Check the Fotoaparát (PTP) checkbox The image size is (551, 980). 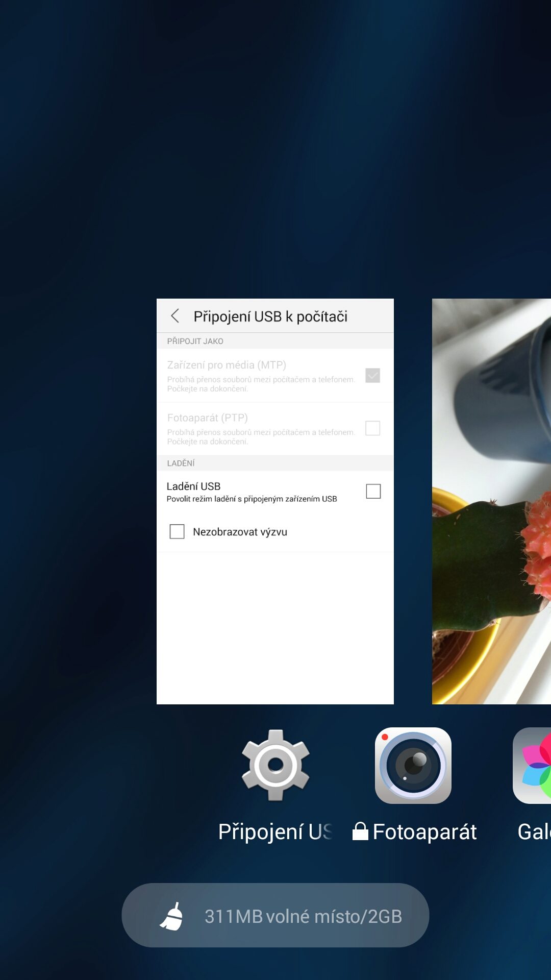click(x=373, y=428)
